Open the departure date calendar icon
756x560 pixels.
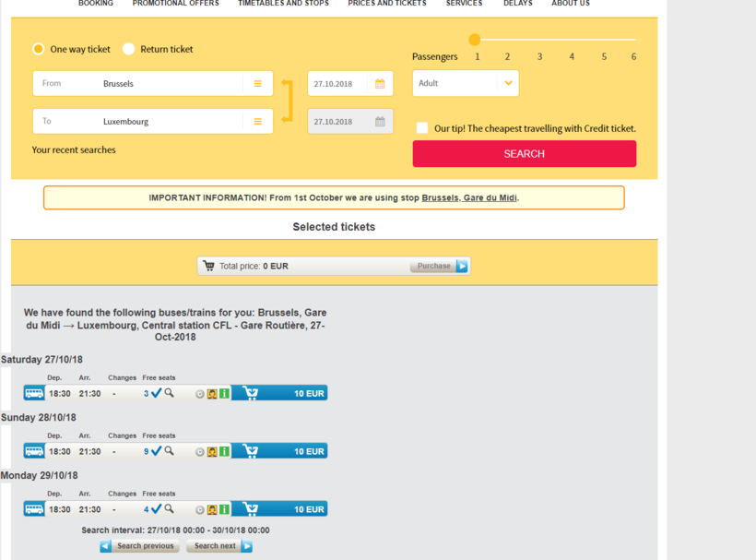(x=380, y=84)
